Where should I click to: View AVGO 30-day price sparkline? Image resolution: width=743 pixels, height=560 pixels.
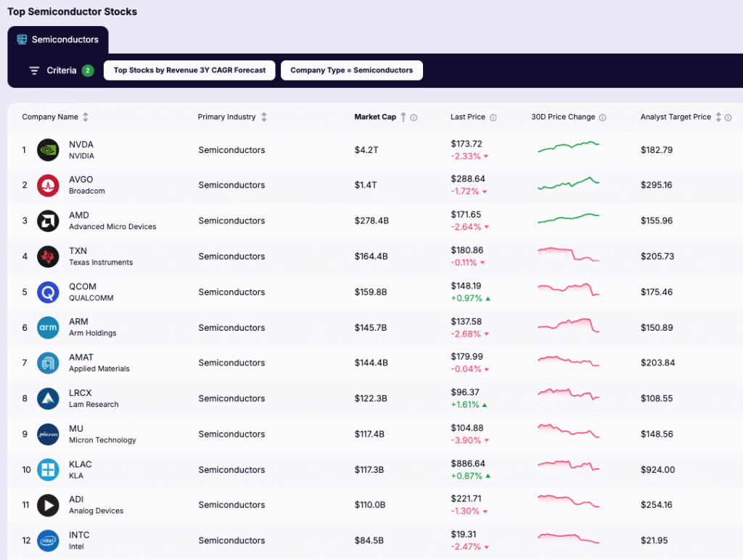click(569, 183)
